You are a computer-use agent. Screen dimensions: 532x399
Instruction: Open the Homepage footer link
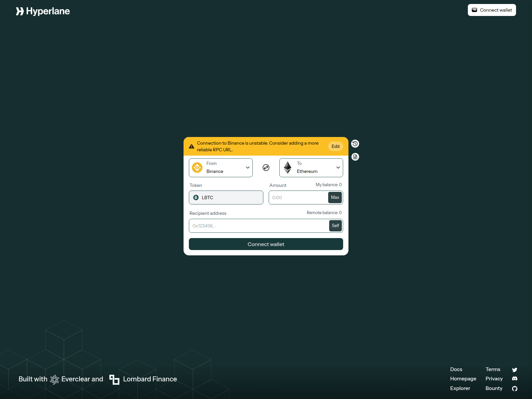[x=463, y=379]
